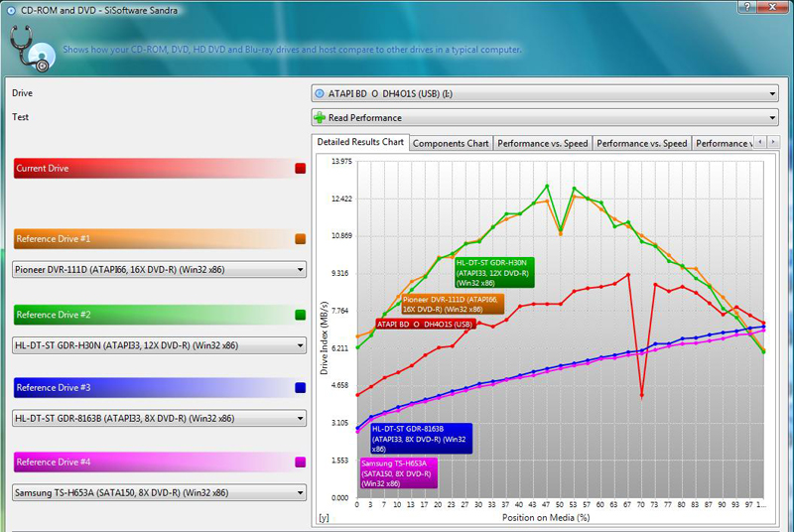The height and width of the screenshot is (532, 794).
Task: Click the stethoscope CD application icon
Action: click(x=33, y=49)
